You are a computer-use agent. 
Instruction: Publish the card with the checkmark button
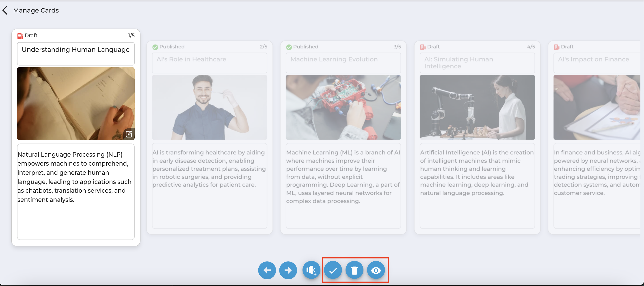(333, 270)
